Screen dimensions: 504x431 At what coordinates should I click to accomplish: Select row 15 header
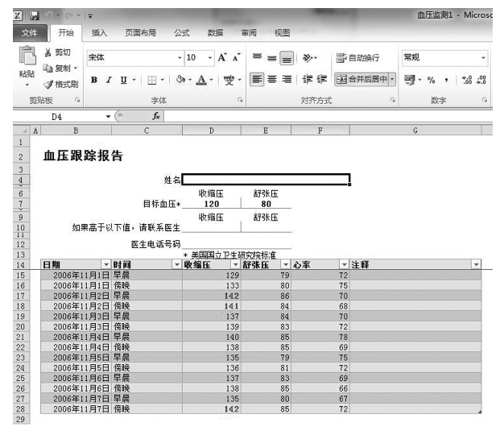coord(21,276)
